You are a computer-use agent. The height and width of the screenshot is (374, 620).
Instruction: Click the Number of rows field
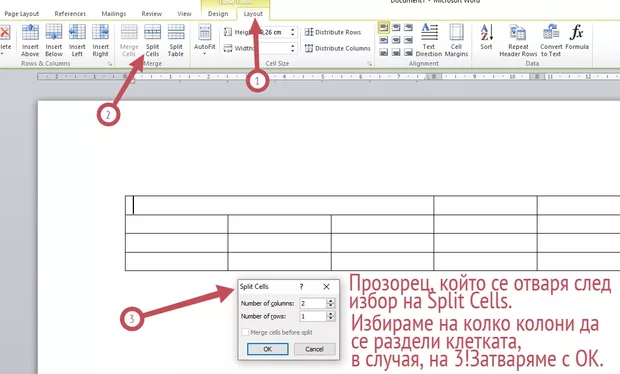click(313, 316)
